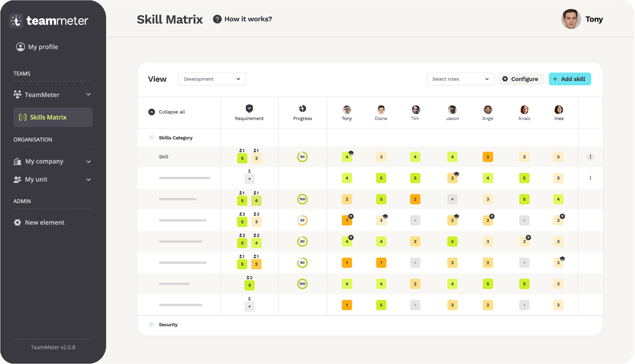Collapse all rows in the matrix

[x=152, y=112]
